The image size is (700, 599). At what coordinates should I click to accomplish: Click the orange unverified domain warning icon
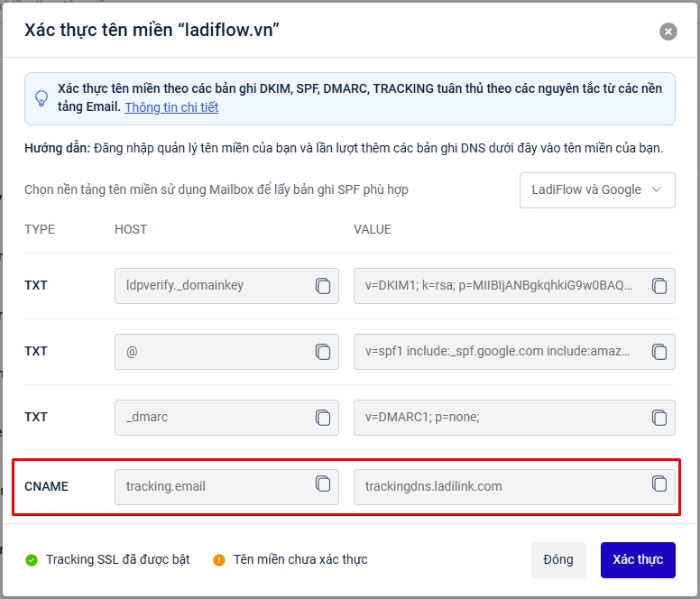218,560
